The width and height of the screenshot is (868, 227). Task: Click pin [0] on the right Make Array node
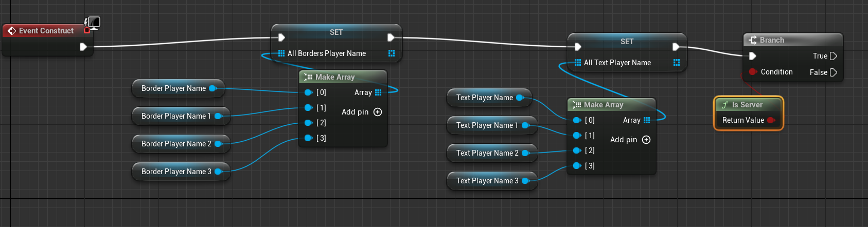[577, 120]
